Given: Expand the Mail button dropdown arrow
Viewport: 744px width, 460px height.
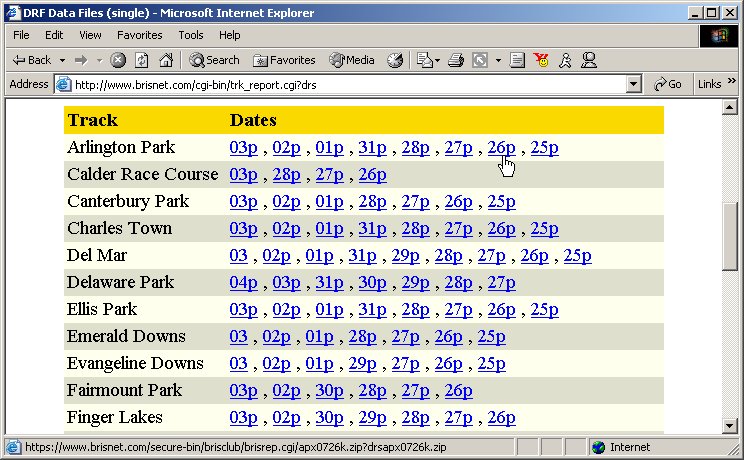Looking at the screenshot, I should click(x=438, y=60).
